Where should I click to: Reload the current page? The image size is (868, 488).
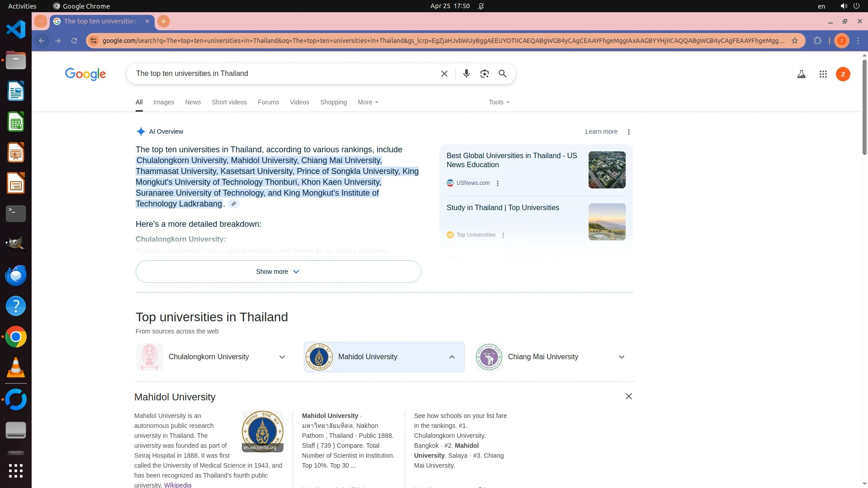(x=74, y=41)
